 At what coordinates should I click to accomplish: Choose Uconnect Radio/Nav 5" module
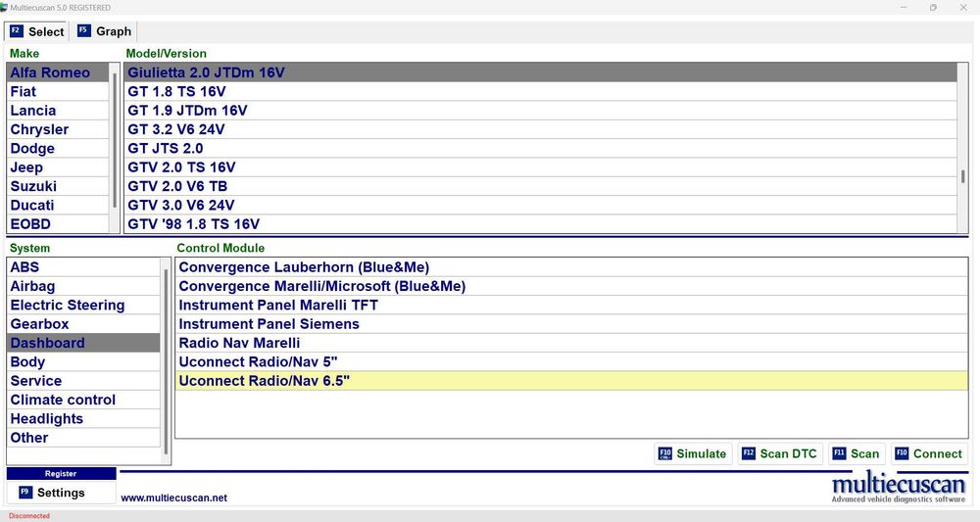[x=571, y=362]
